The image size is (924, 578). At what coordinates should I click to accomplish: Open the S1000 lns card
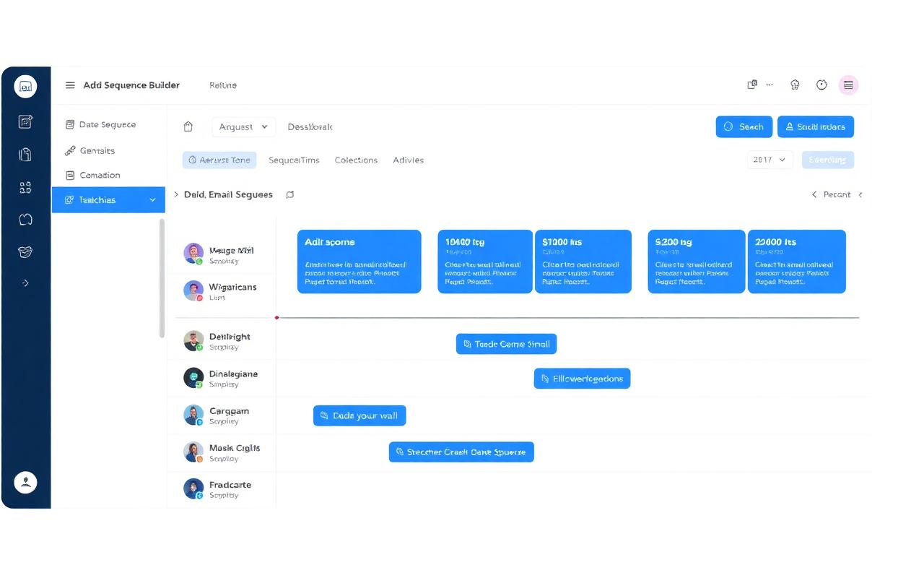tap(583, 262)
